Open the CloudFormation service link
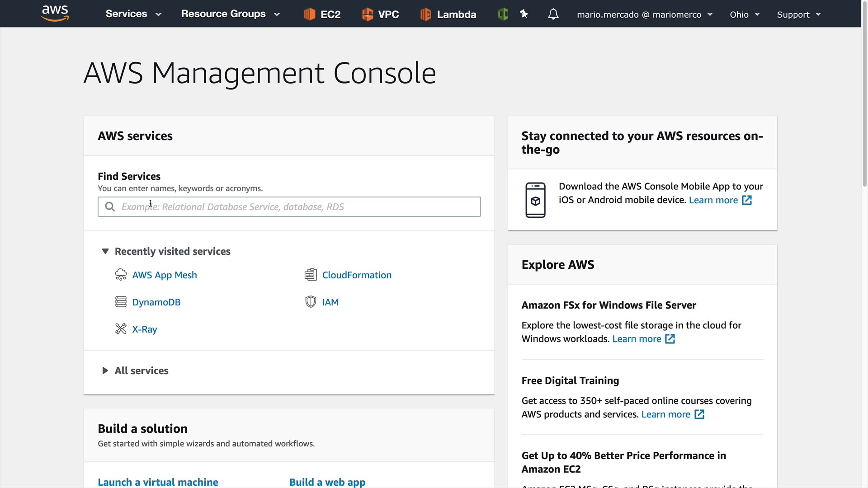This screenshot has height=488, width=868. [356, 275]
